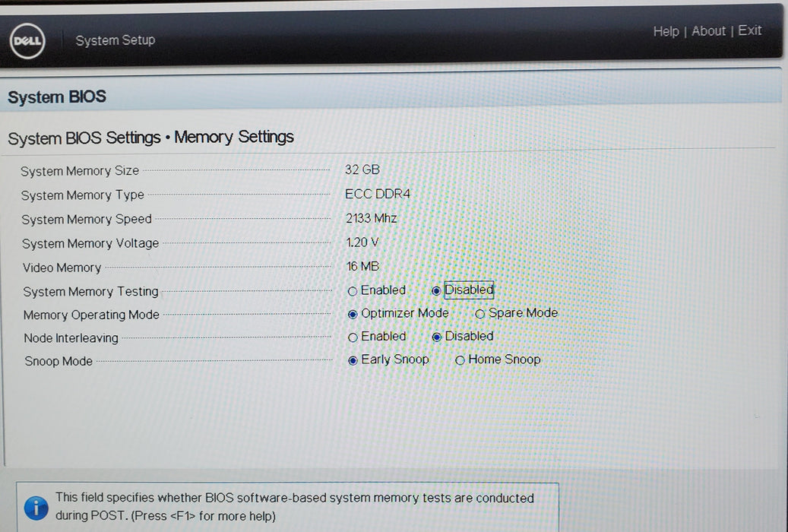The image size is (788, 532).
Task: Click the Memory Settings breadcrumb heading
Action: point(234,137)
